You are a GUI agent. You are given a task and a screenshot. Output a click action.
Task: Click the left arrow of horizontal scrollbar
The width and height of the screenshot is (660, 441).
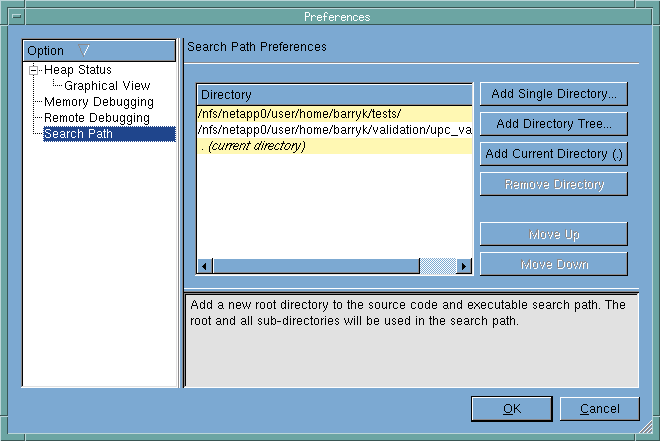click(x=205, y=266)
